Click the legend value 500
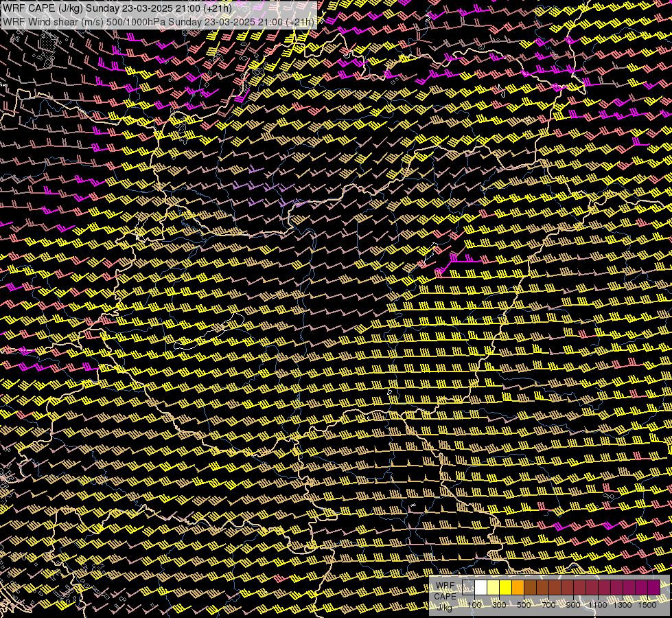The width and height of the screenshot is (672, 618). 524,605
